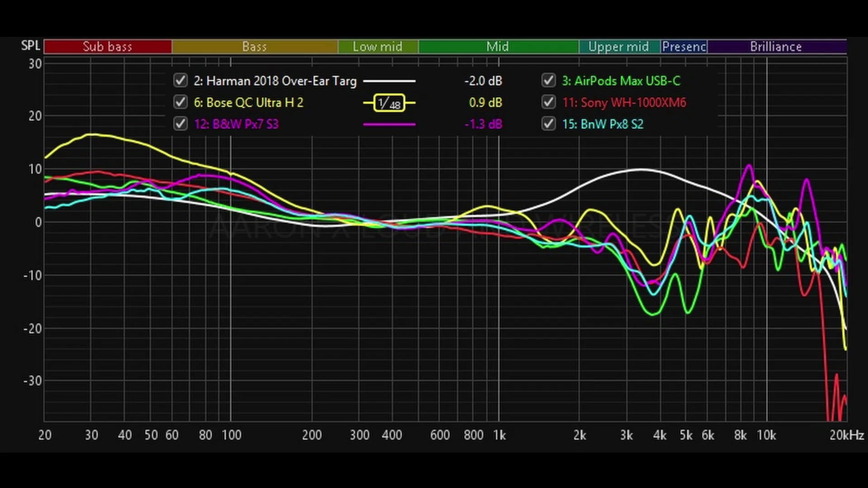Click the Mid band label
Image resolution: width=868 pixels, height=488 pixels.
point(498,47)
